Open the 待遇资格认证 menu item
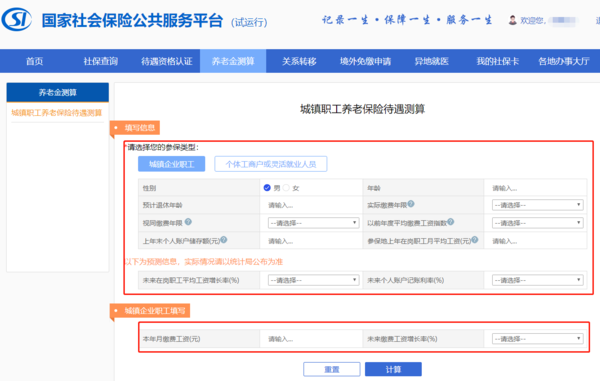The height and width of the screenshot is (381, 600). [x=167, y=61]
